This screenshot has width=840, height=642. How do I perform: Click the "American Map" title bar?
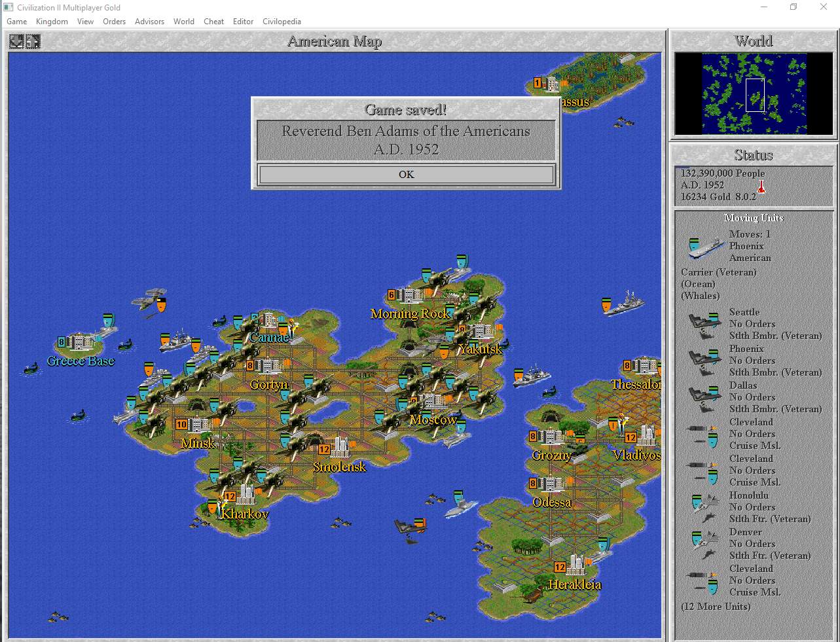pos(335,41)
